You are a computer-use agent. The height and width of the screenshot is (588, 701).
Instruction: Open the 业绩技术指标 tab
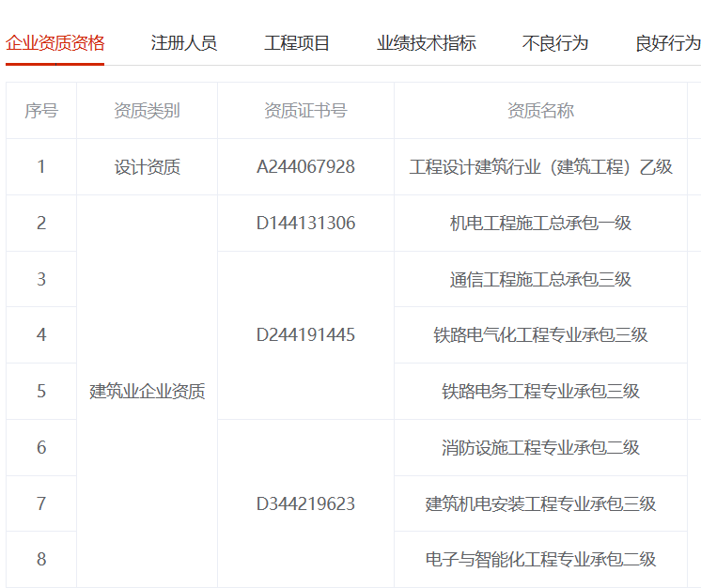[427, 43]
